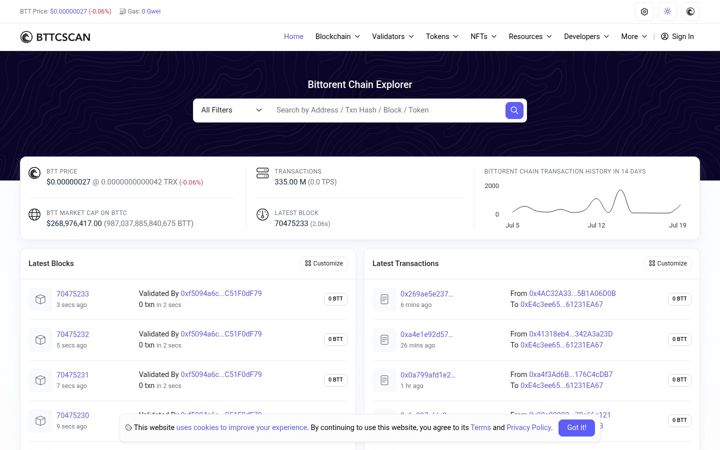
Task: Open block 70475232
Action: click(x=73, y=334)
